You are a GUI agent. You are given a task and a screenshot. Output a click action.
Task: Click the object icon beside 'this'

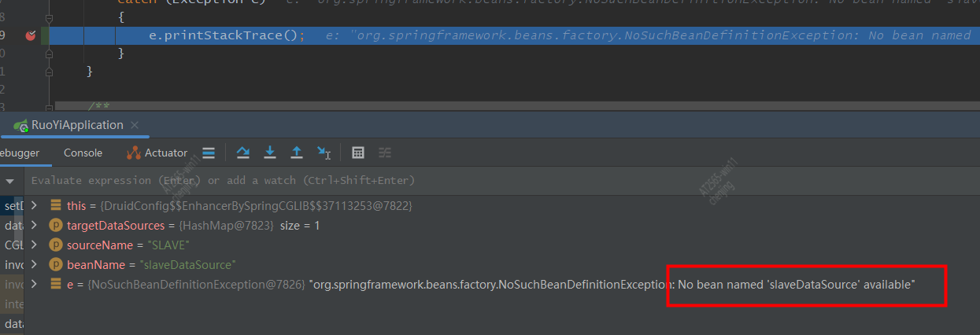pyautogui.click(x=55, y=205)
